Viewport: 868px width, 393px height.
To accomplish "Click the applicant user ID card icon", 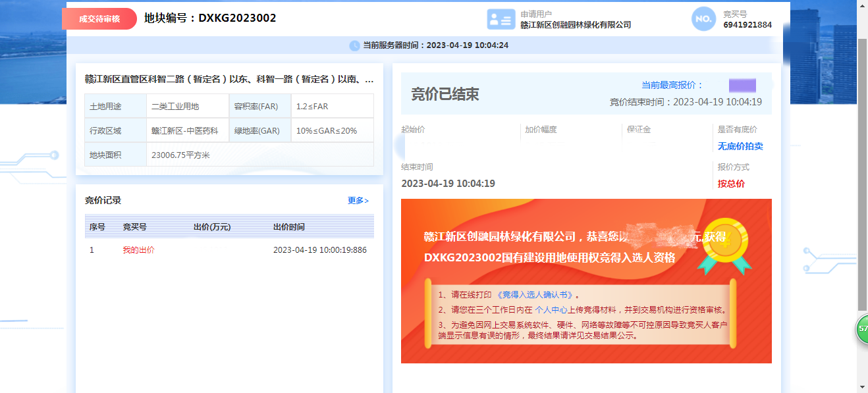I will tap(501, 19).
